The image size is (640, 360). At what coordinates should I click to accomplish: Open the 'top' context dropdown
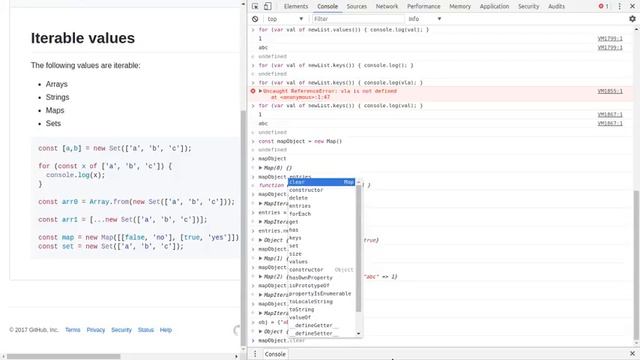[285, 19]
